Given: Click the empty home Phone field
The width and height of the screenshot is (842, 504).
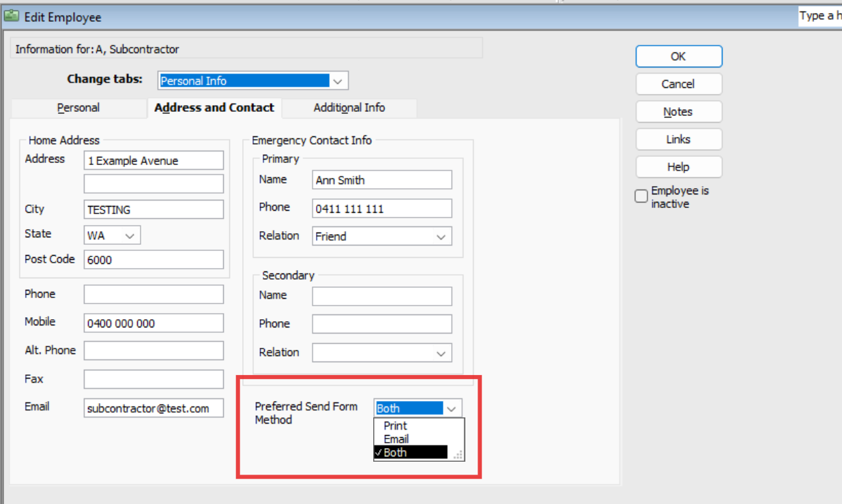Looking at the screenshot, I should click(x=154, y=295).
